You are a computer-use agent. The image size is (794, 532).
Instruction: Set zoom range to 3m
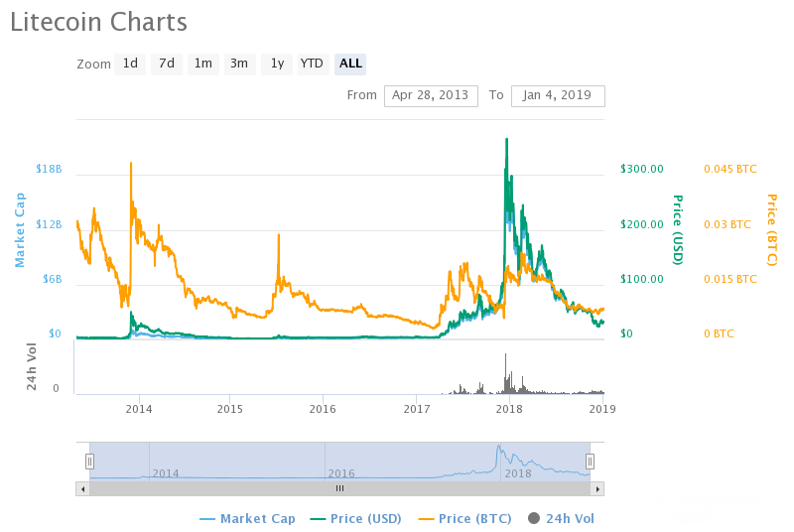[x=239, y=64]
